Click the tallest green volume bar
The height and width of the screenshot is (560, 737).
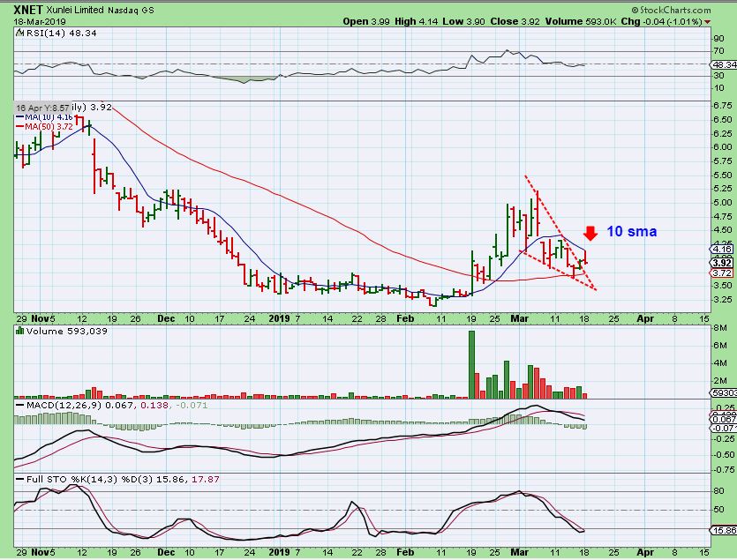click(x=471, y=364)
